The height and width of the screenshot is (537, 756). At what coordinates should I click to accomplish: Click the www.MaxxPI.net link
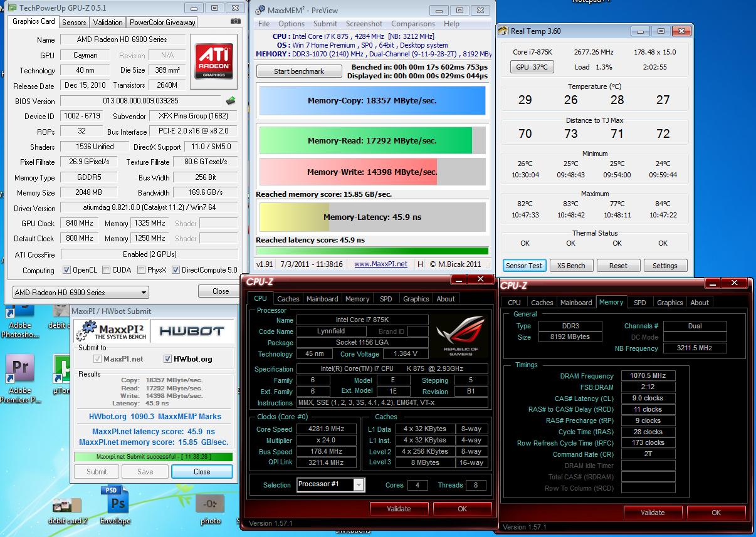pyautogui.click(x=381, y=264)
